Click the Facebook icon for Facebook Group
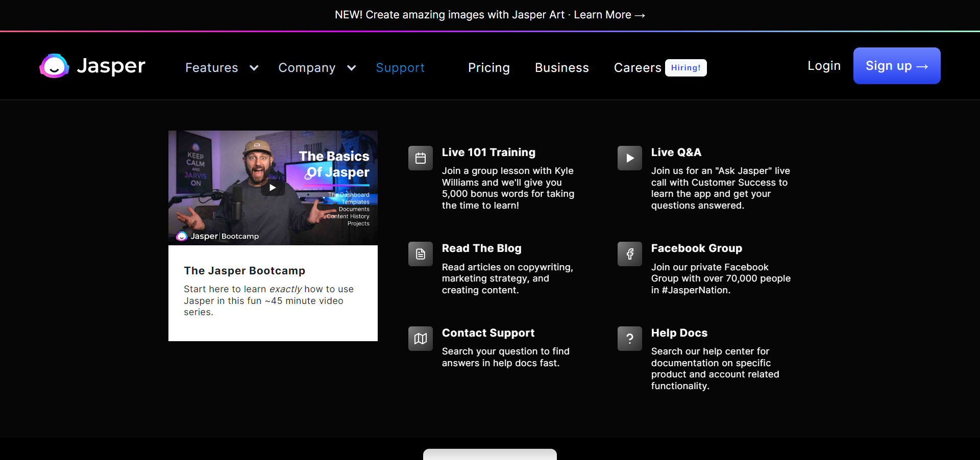This screenshot has width=980, height=460. point(629,254)
